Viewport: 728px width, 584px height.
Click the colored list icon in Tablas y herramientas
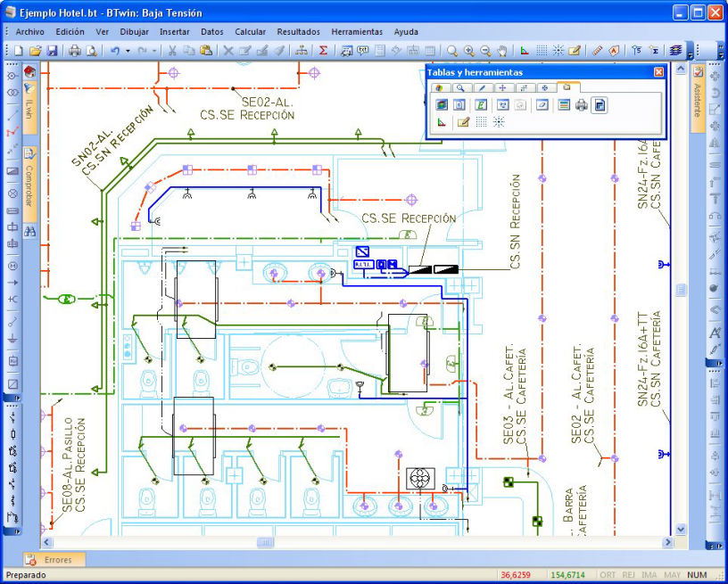[564, 105]
